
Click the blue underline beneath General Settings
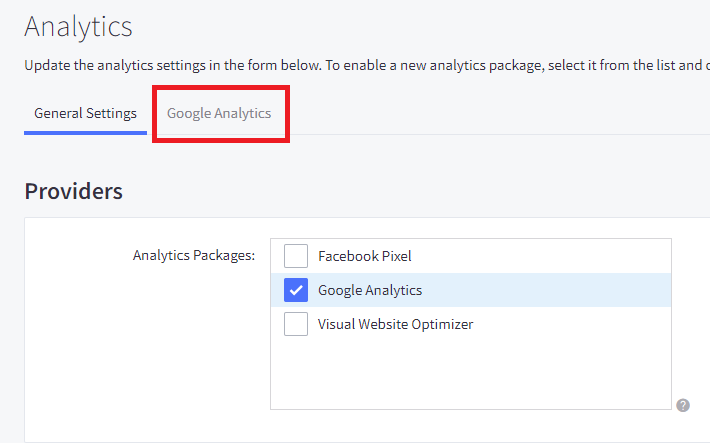click(x=86, y=133)
